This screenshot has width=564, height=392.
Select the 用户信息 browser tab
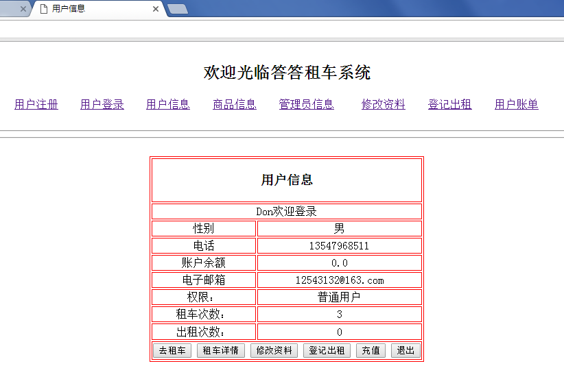tap(97, 9)
